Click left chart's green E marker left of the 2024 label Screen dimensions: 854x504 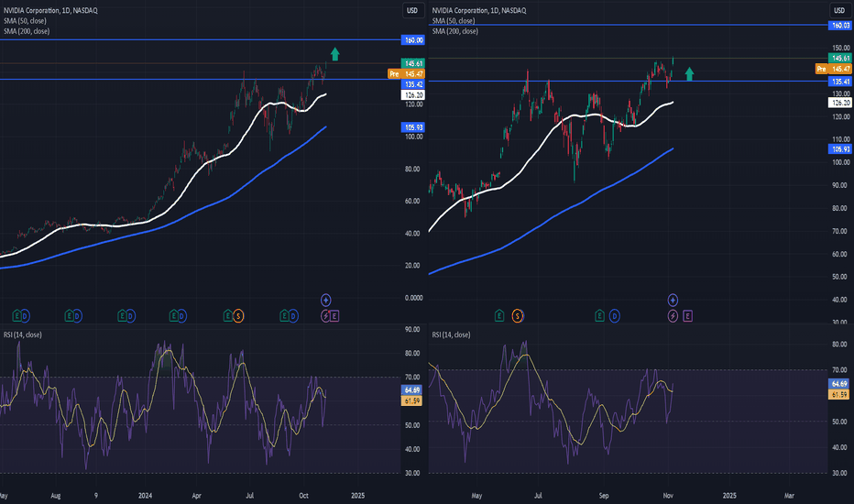[x=123, y=316]
